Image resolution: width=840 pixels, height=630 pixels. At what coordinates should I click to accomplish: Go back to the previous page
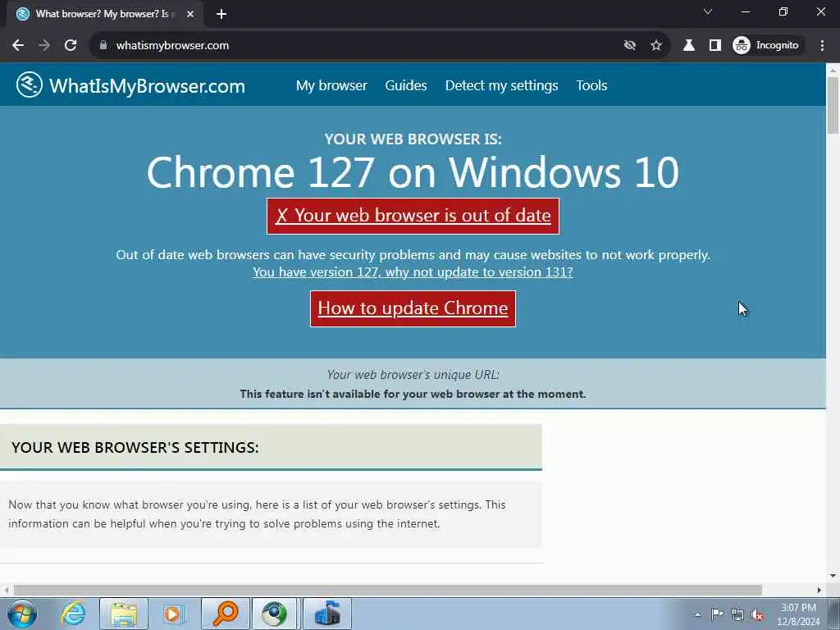point(18,46)
